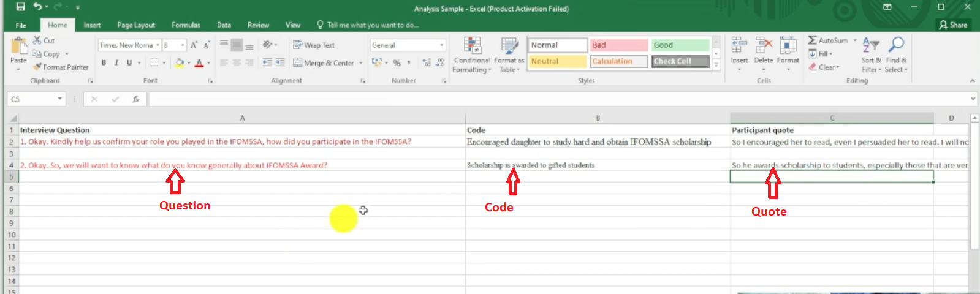The height and width of the screenshot is (294, 980).
Task: Apply the Bad cell style swatch
Action: [x=619, y=45]
